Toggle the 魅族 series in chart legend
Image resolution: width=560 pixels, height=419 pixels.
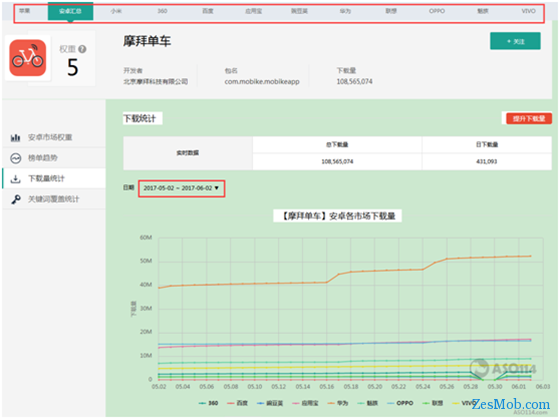368,403
